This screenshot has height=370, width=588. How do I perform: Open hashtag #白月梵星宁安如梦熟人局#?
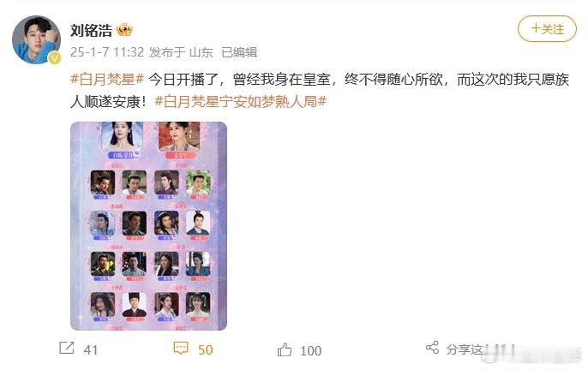[x=240, y=101]
